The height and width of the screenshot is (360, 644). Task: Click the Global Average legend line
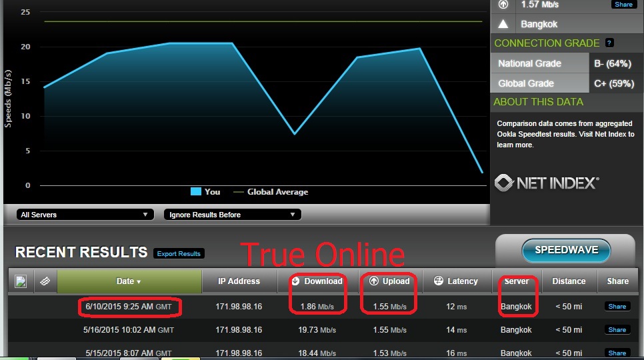(239, 192)
